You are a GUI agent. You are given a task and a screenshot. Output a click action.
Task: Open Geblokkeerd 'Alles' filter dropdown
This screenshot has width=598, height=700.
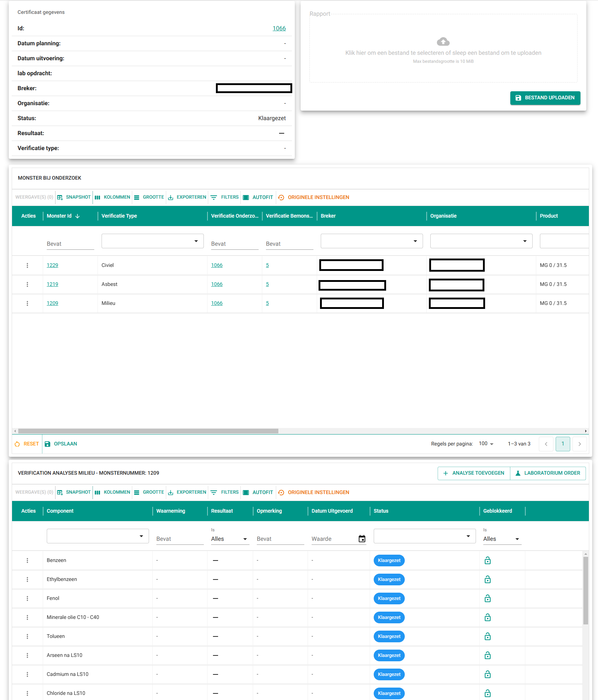point(502,539)
